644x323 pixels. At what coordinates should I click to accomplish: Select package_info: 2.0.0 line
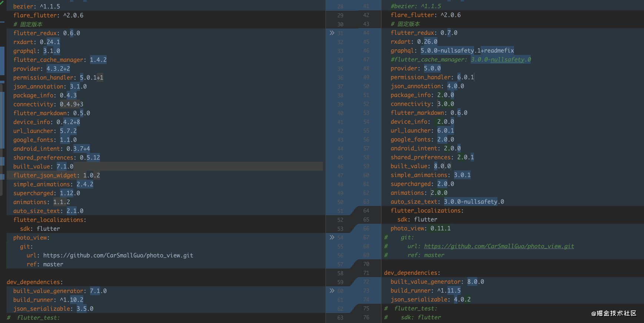(422, 95)
